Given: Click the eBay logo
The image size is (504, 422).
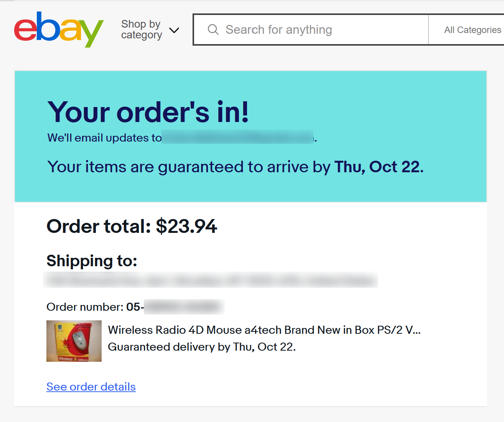Looking at the screenshot, I should tap(59, 29).
